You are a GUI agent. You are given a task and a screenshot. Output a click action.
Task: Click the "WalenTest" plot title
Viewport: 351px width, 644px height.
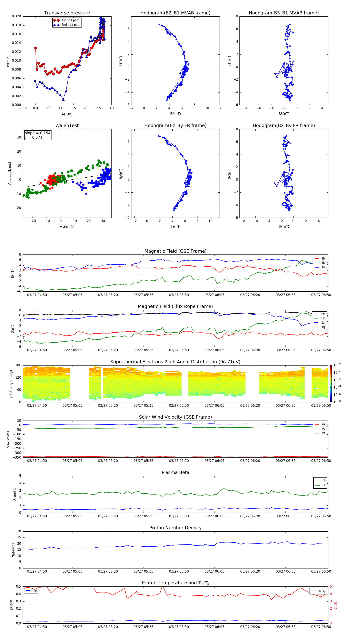point(67,125)
